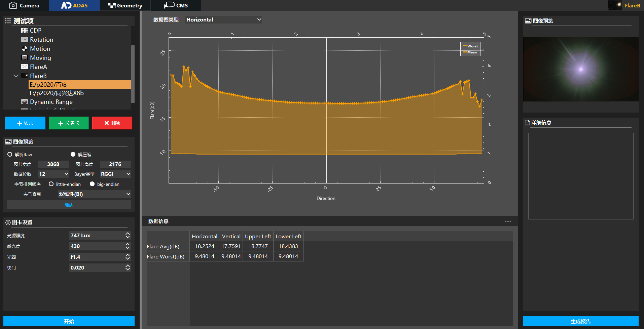The height and width of the screenshot is (329, 644).
Task: Select the 解压缩 radio option
Action: click(73, 155)
